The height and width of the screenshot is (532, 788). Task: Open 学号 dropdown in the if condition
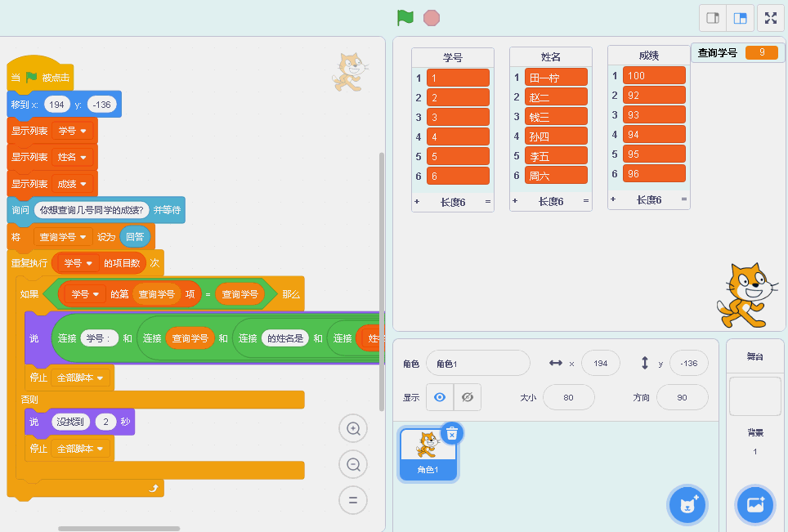(85, 294)
